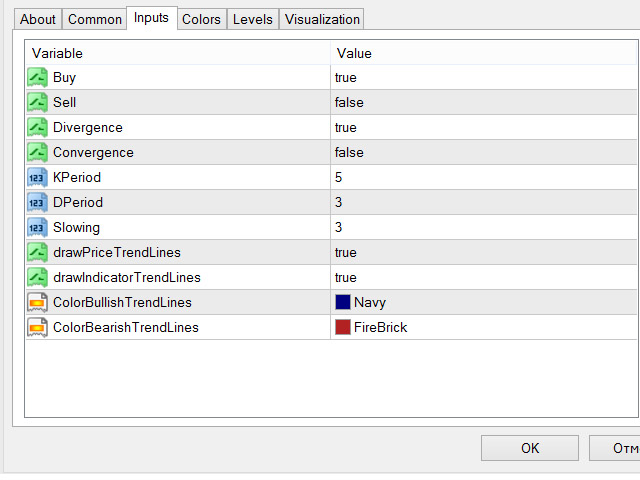The height and width of the screenshot is (480, 640).
Task: Click the boolean icon next to Sell
Action: coord(37,102)
